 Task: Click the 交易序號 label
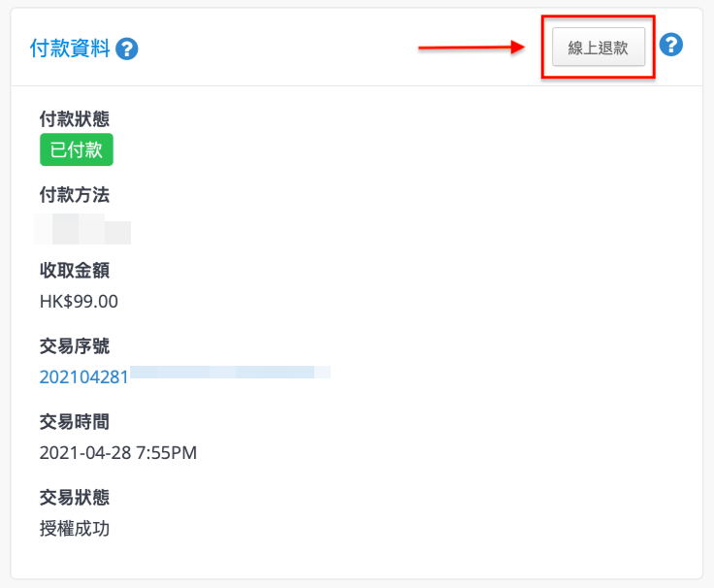coord(75,346)
